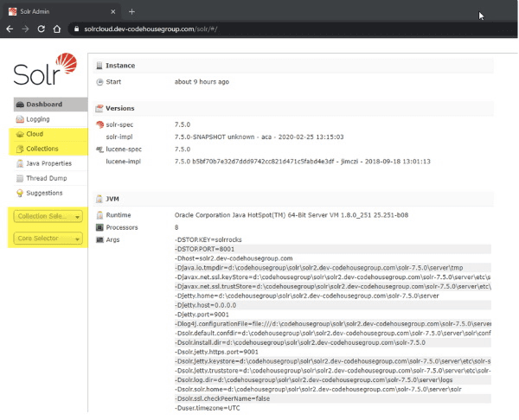Click the Thread Dump icon

coord(20,178)
